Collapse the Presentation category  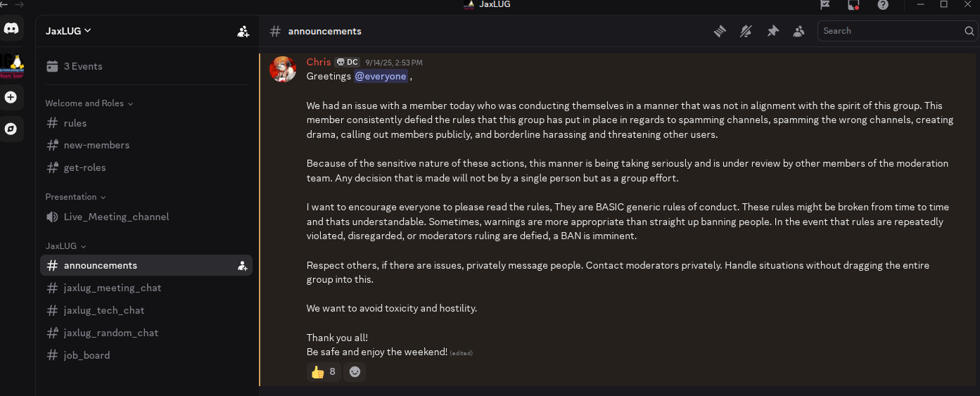click(x=75, y=197)
